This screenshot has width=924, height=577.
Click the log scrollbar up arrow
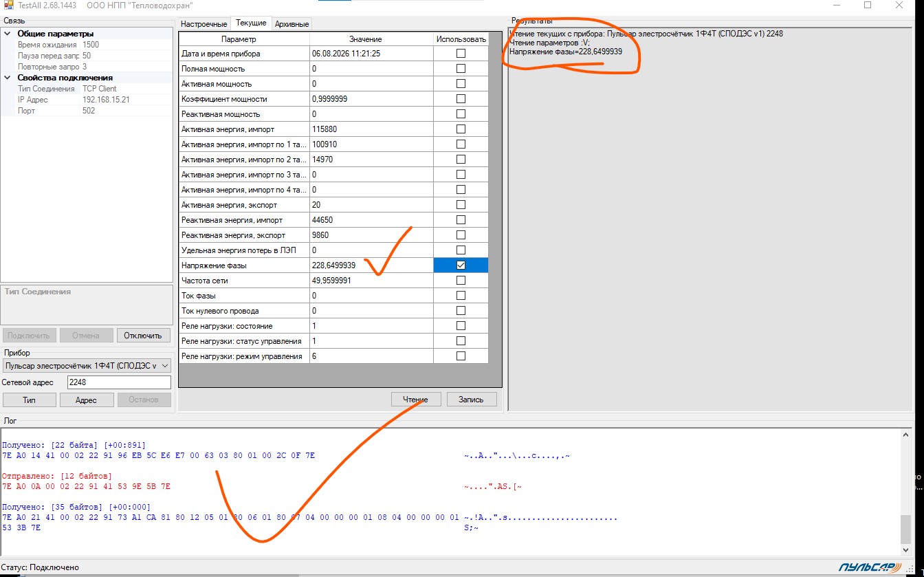pos(907,434)
